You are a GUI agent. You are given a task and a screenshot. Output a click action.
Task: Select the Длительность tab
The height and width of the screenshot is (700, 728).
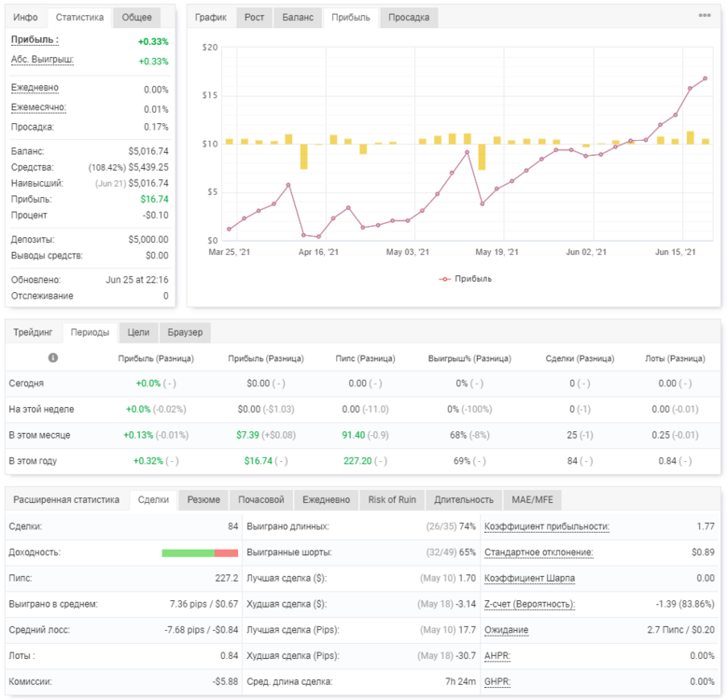463,499
